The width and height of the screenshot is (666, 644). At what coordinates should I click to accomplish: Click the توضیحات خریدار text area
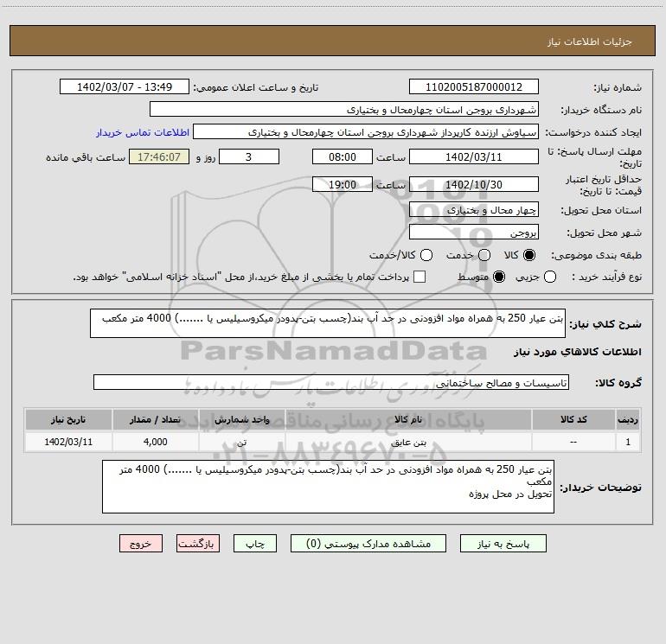[x=328, y=487]
